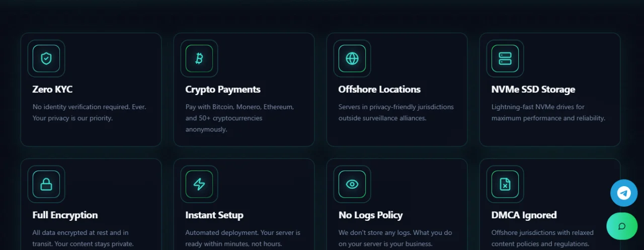Click the NVMe SSD Storage heading

533,90
